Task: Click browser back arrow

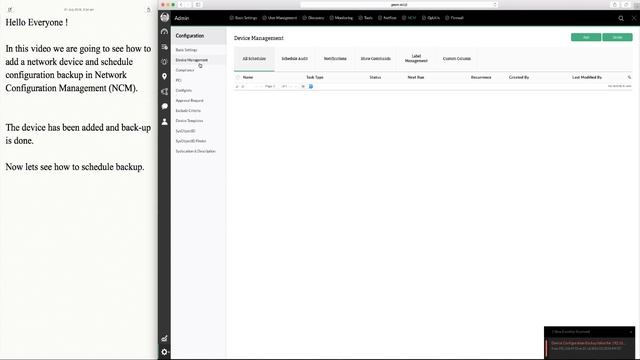Action: pos(181,4)
